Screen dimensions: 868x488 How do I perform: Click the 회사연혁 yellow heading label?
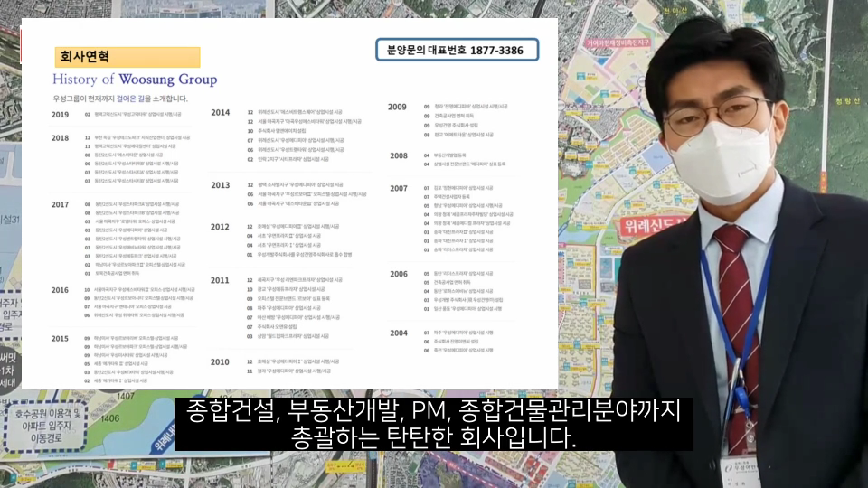point(127,57)
